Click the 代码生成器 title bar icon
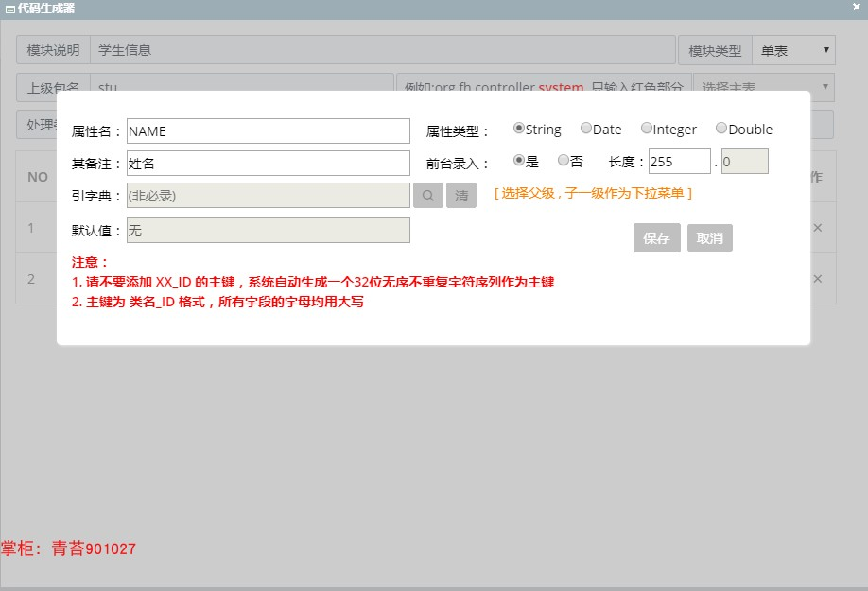Viewport: 868px width, 591px height. [10, 9]
